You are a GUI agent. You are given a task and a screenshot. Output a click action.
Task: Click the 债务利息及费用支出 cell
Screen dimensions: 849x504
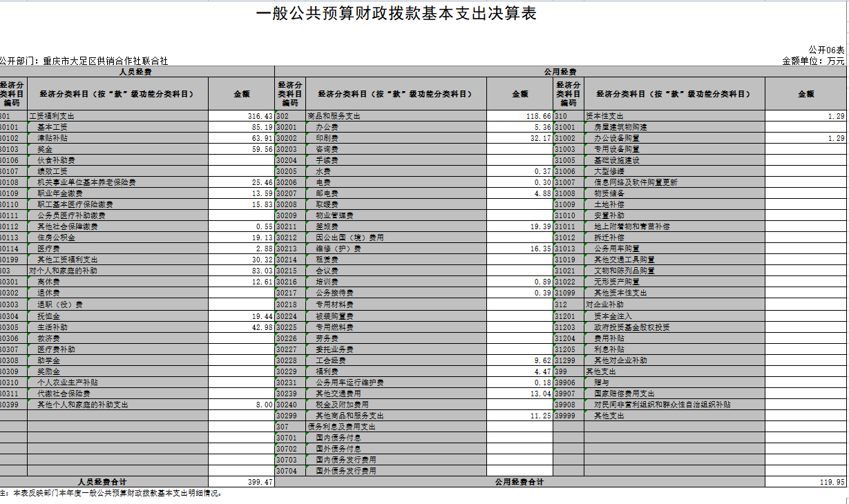coord(397,427)
